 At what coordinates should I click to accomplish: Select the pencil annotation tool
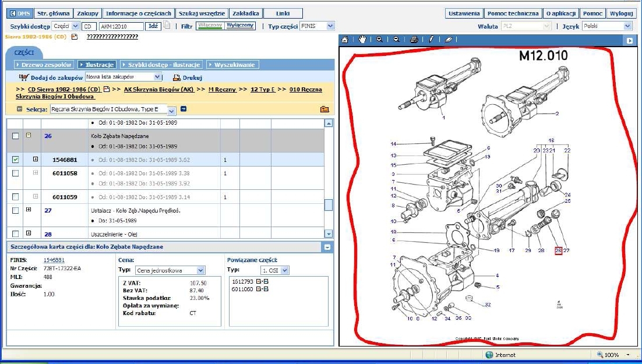tap(431, 40)
